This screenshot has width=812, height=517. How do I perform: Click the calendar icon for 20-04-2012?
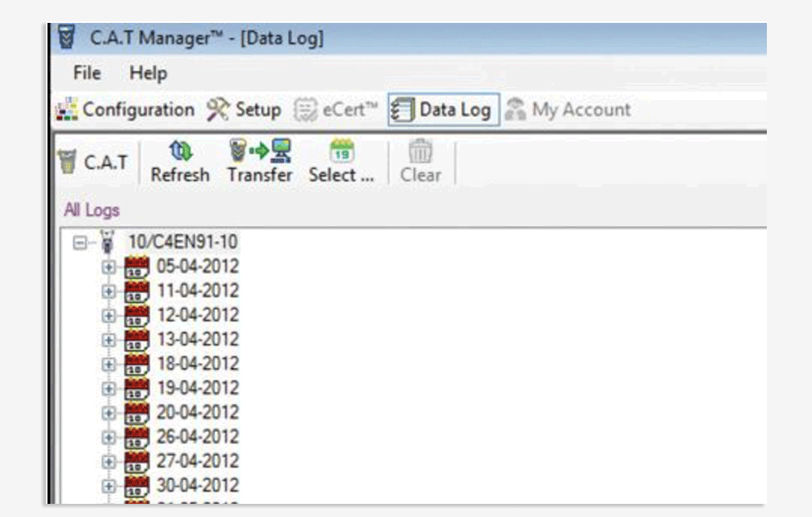pyautogui.click(x=137, y=414)
